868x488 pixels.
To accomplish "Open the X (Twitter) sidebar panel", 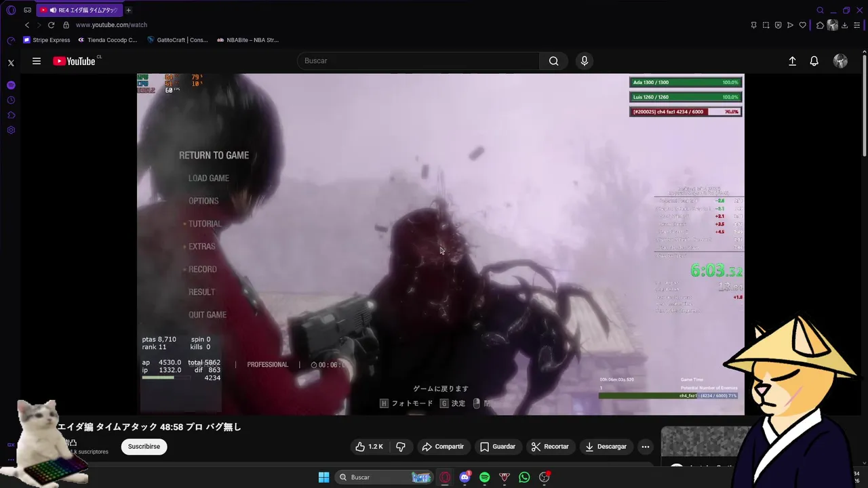I will pyautogui.click(x=11, y=63).
